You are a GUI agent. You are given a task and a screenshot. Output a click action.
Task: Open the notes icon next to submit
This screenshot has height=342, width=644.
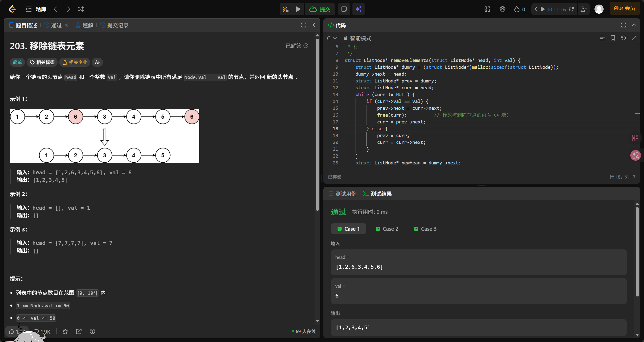pyautogui.click(x=344, y=9)
